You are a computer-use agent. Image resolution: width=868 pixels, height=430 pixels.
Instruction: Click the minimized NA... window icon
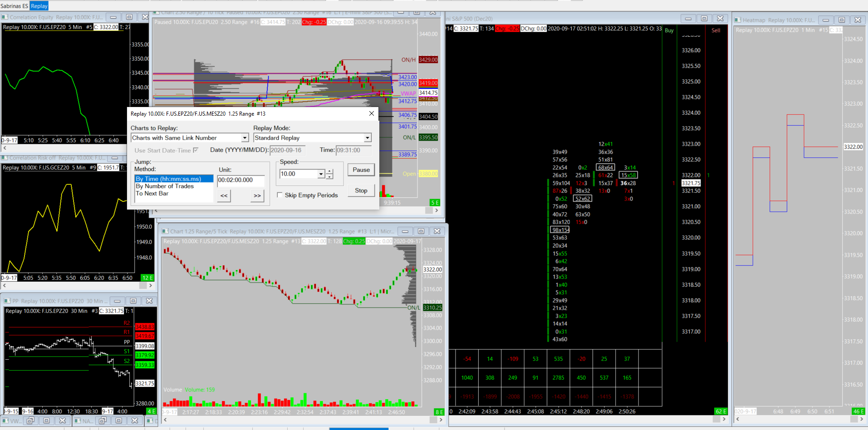coord(77,421)
